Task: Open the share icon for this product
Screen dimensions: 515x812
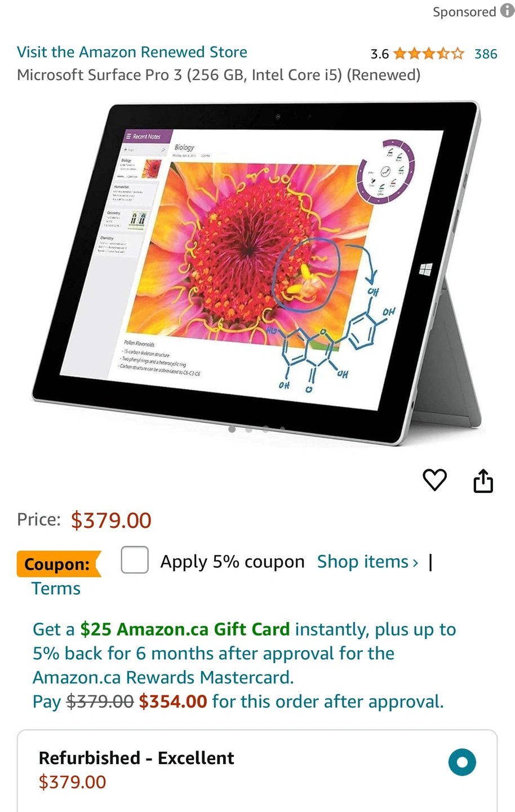Action: (x=483, y=480)
